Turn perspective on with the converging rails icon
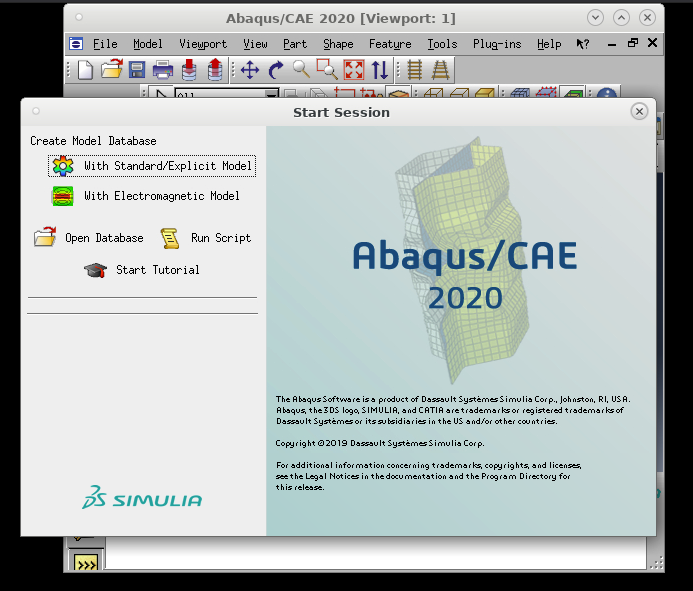Viewport: 693px width, 591px height. coord(441,70)
